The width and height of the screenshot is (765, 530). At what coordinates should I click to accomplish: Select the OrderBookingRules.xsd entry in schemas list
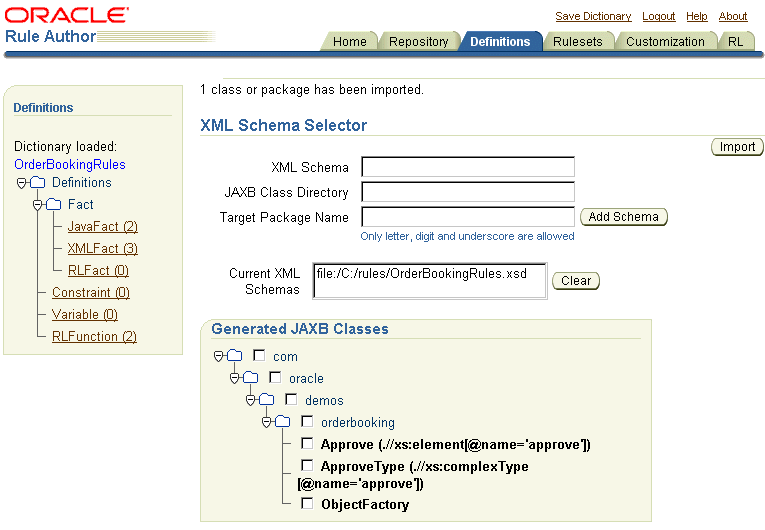422,273
